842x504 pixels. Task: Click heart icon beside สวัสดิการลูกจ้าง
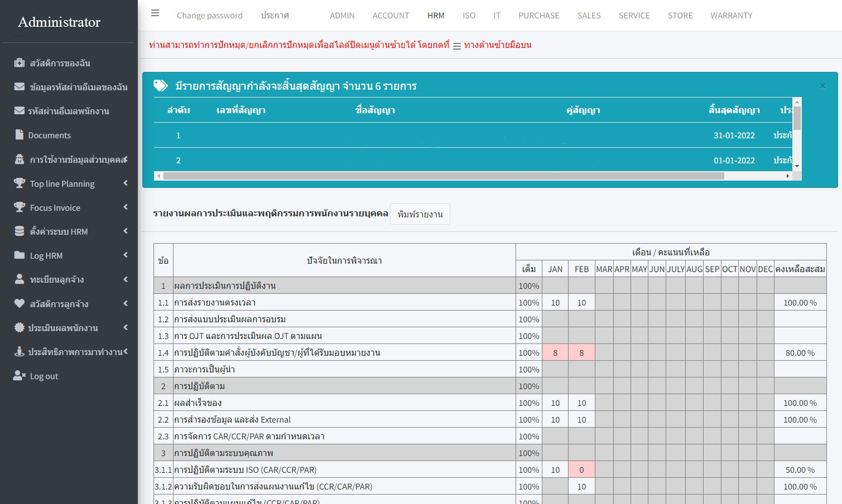[20, 303]
